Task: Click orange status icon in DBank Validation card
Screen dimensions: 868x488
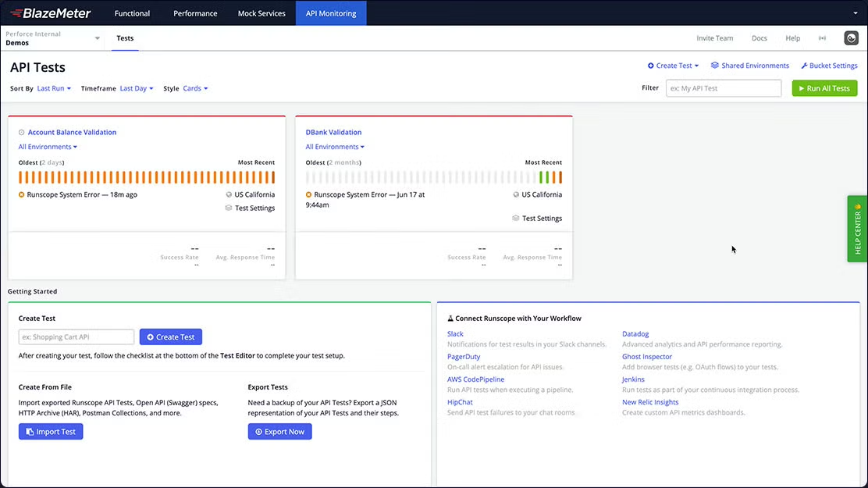Action: (x=309, y=194)
